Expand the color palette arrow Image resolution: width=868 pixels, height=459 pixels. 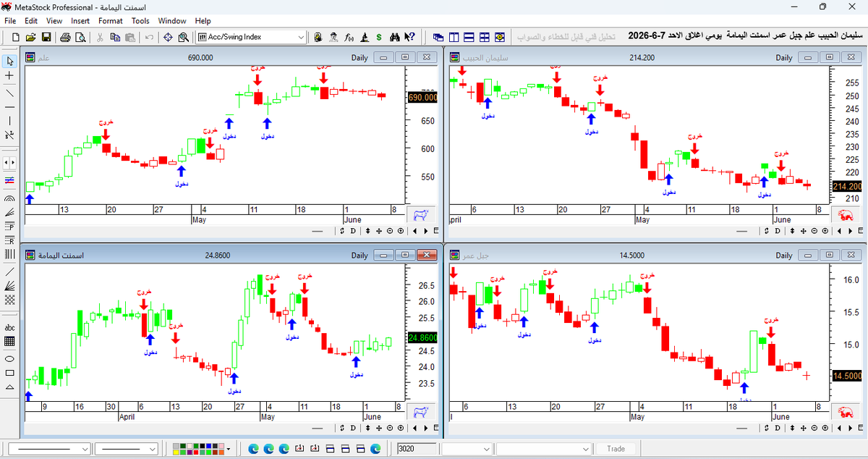[x=229, y=449]
